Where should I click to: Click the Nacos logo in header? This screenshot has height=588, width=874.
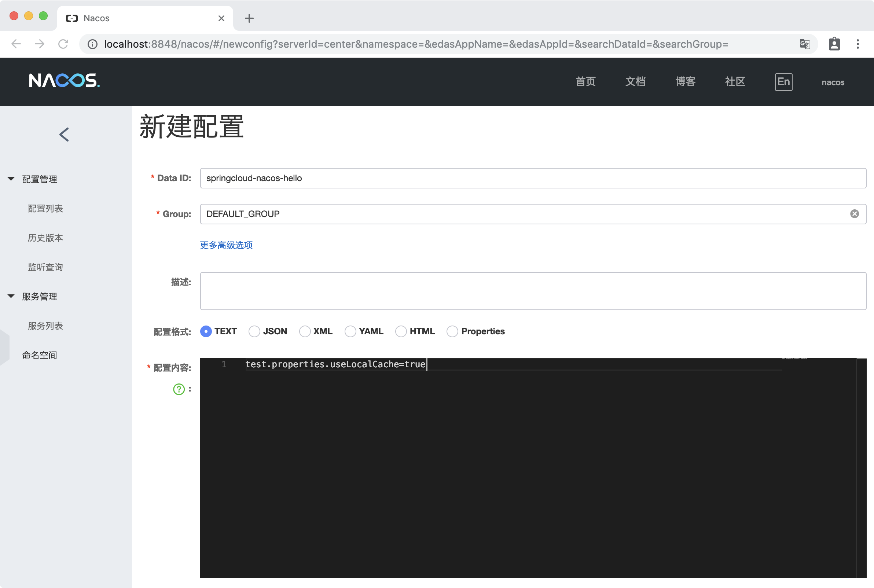(64, 81)
